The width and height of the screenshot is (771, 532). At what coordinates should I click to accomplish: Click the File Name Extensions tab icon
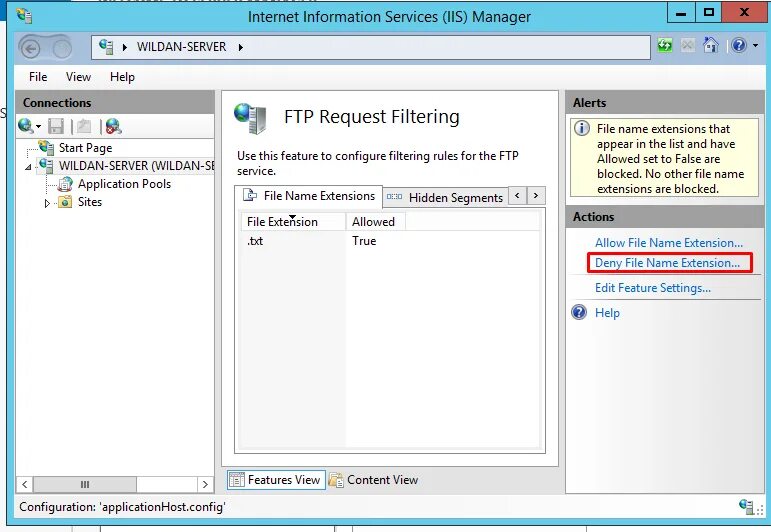[250, 195]
